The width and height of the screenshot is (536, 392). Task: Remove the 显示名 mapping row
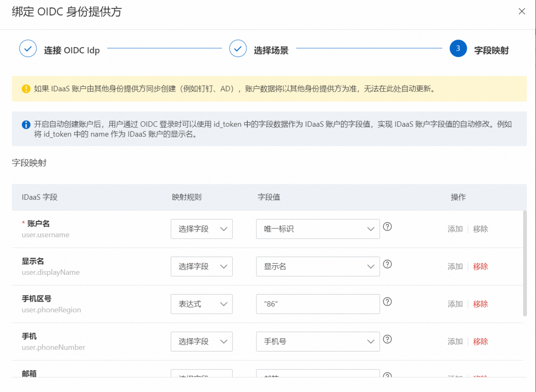(480, 266)
